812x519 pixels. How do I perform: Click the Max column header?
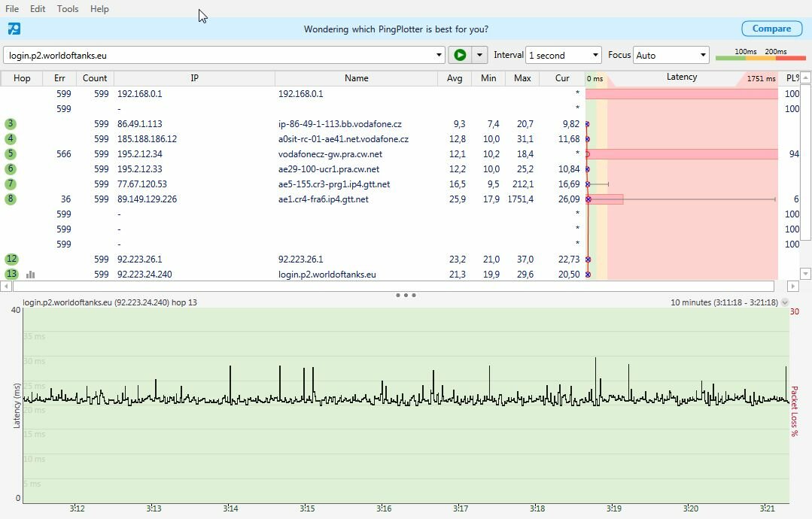tap(522, 78)
